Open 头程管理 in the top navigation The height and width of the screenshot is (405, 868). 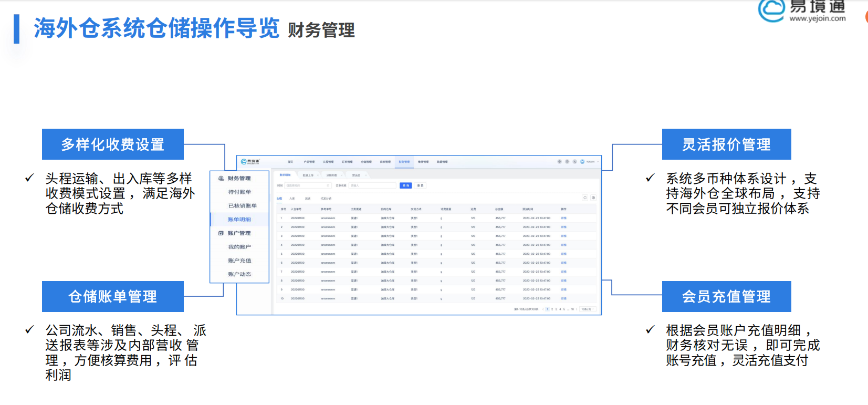(x=328, y=162)
